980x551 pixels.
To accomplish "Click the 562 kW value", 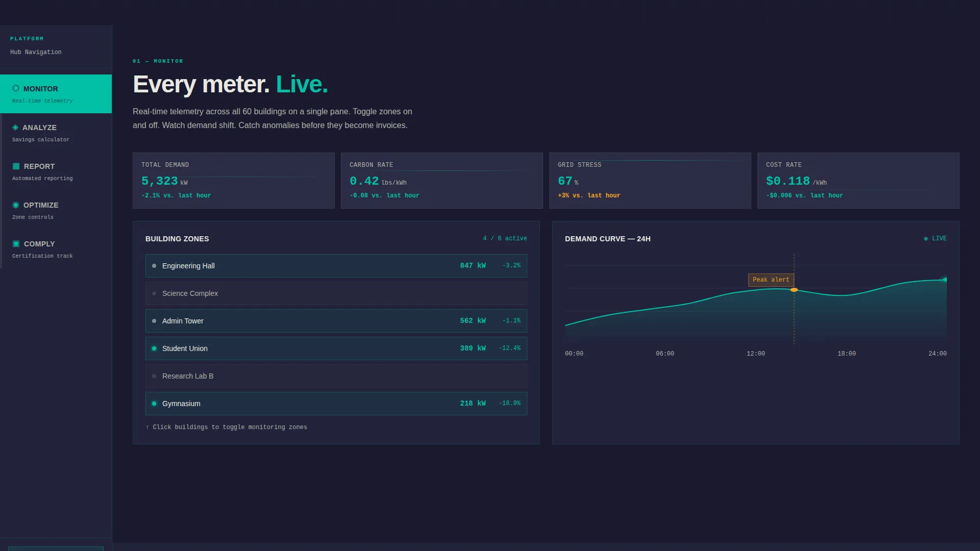I will pyautogui.click(x=473, y=320).
